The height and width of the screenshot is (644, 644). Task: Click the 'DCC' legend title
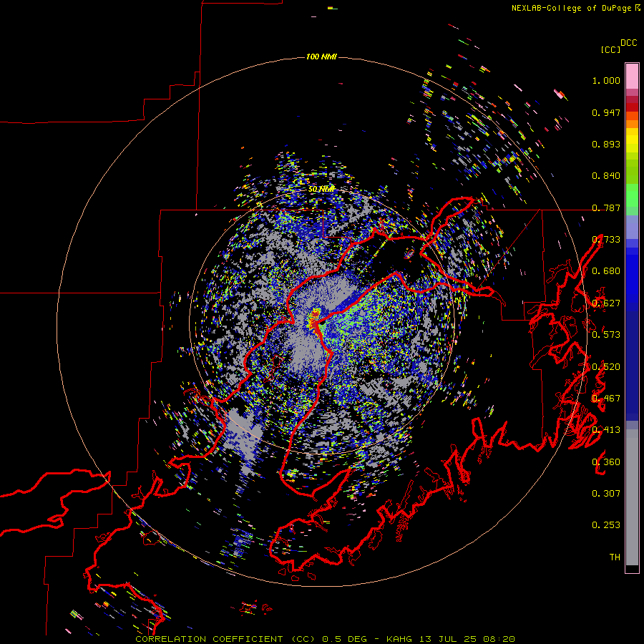point(628,43)
